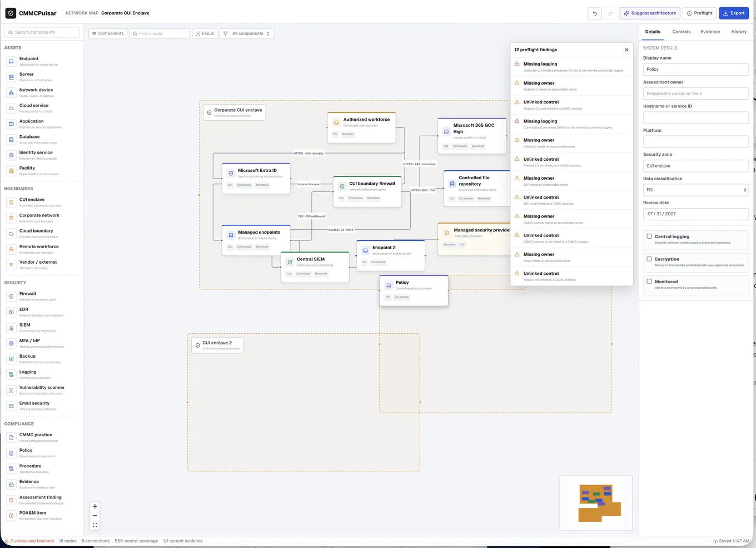Switch to the Controls tab
756x548 pixels.
[x=682, y=32]
